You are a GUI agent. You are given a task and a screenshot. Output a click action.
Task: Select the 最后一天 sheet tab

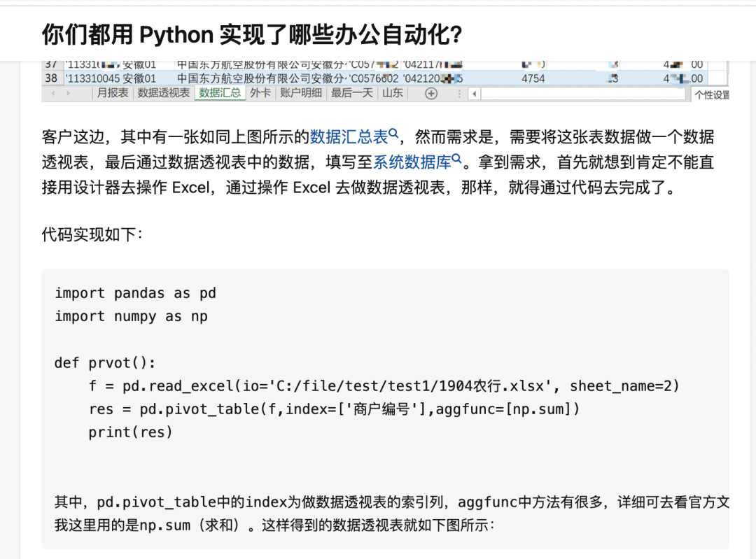tap(352, 93)
